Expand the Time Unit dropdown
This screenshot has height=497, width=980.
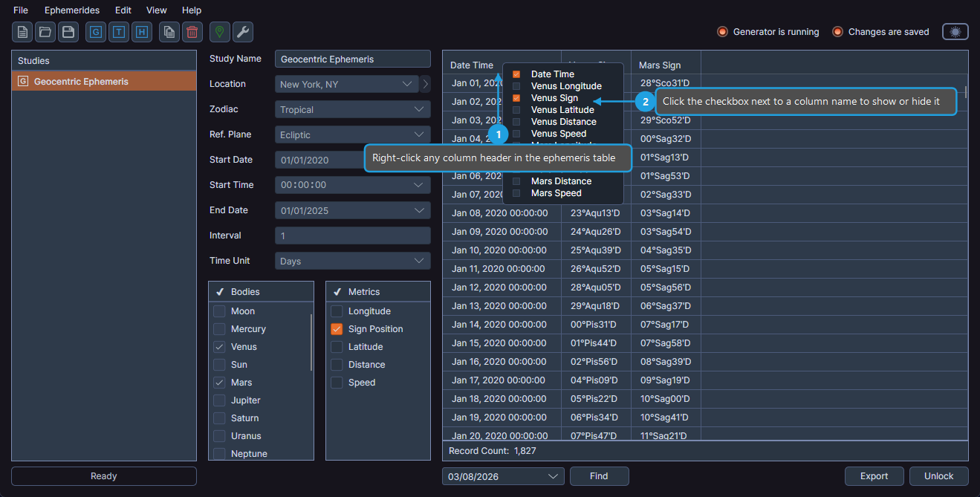(352, 260)
